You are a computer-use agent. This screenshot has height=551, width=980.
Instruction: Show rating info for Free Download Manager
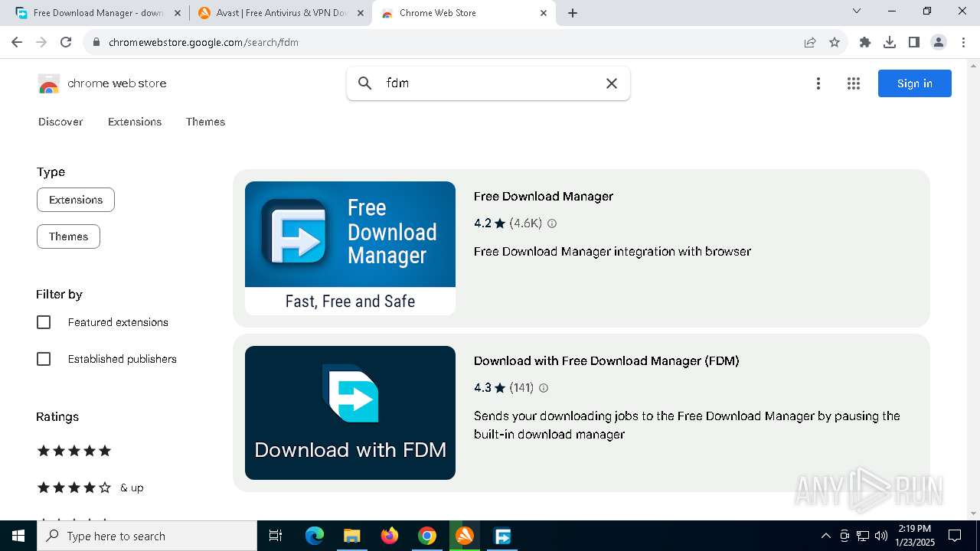tap(552, 223)
